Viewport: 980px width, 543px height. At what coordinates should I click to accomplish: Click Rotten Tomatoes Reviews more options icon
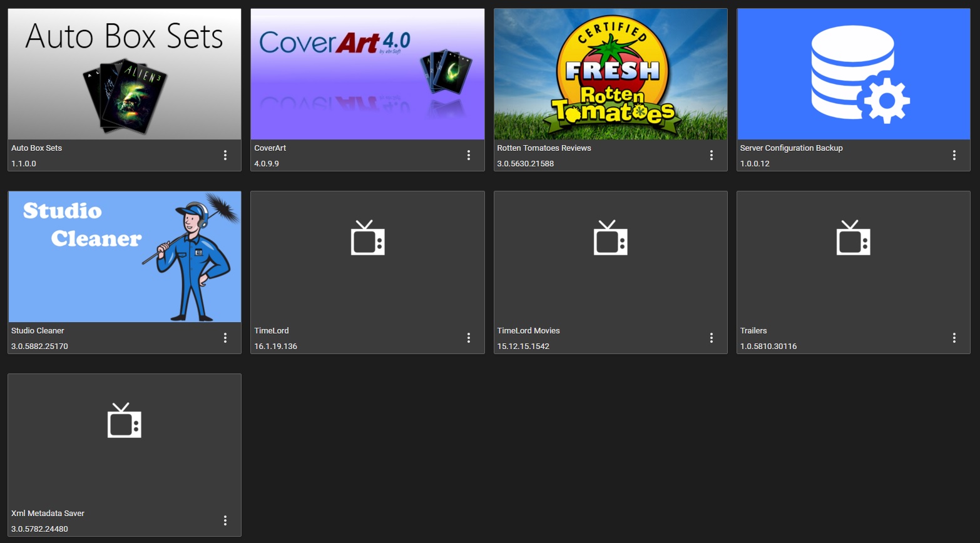(x=711, y=155)
